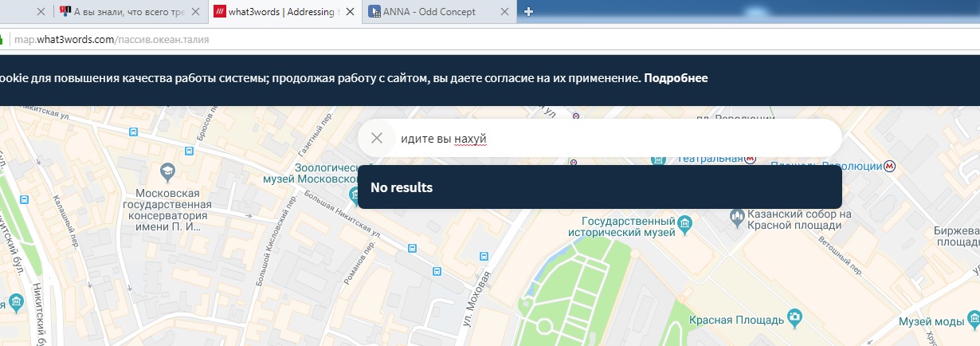Click the 'Ветошный пер.' street label
The height and width of the screenshot is (346, 980).
coord(839,256)
